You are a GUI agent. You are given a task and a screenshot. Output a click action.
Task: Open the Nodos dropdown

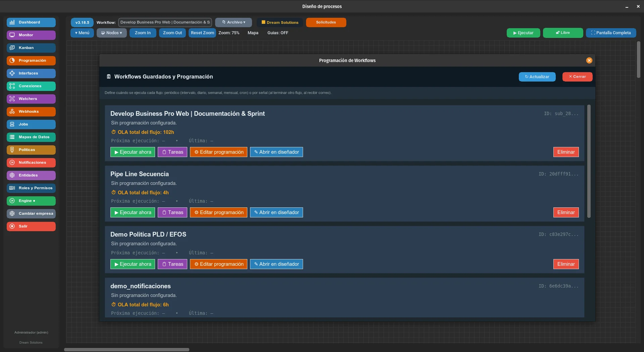coord(112,33)
